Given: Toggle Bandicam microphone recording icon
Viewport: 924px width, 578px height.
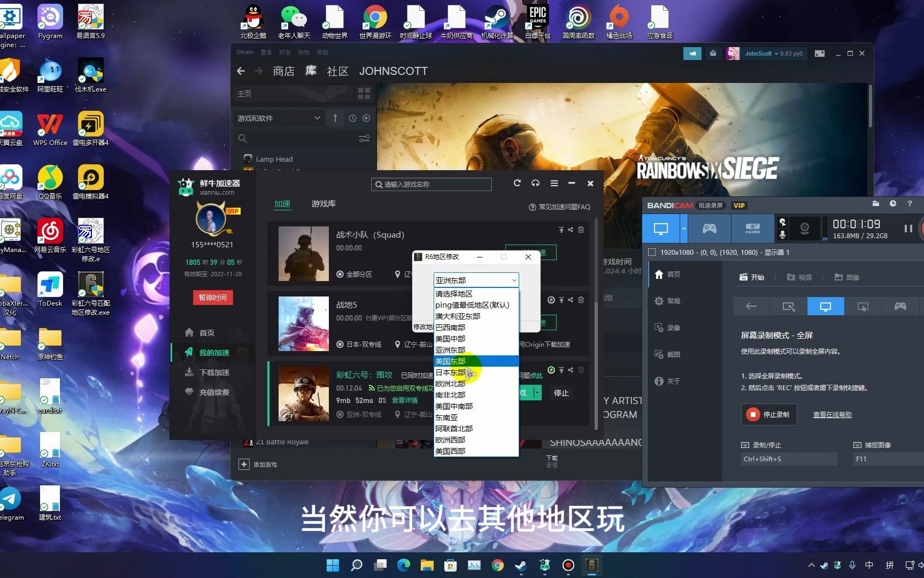Looking at the screenshot, I should [x=782, y=235].
